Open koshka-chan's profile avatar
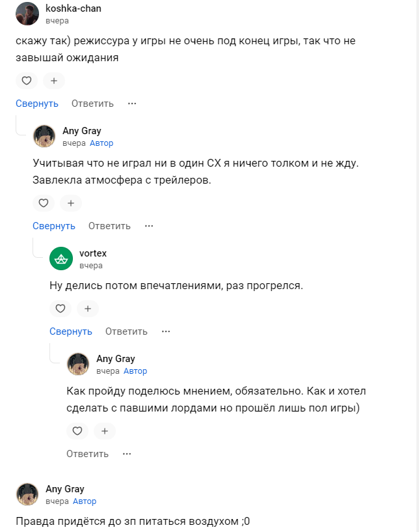Viewport: 419px width, 532px height. coord(27,14)
